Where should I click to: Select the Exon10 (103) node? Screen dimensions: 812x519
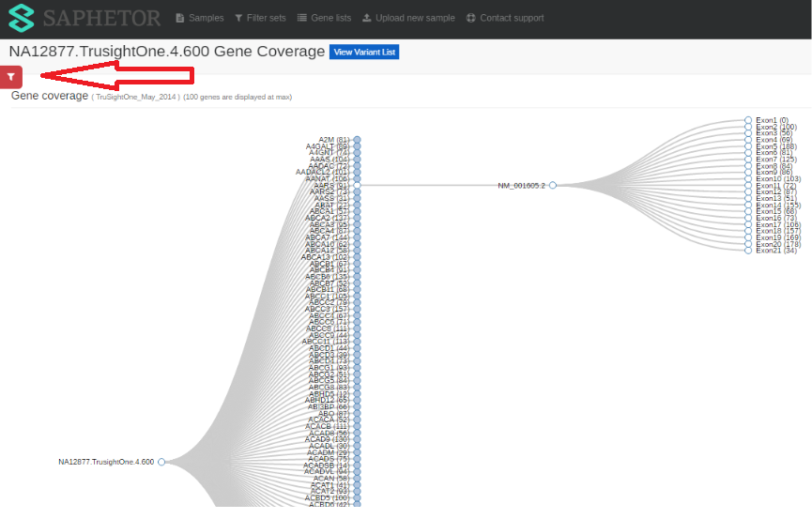coord(748,179)
